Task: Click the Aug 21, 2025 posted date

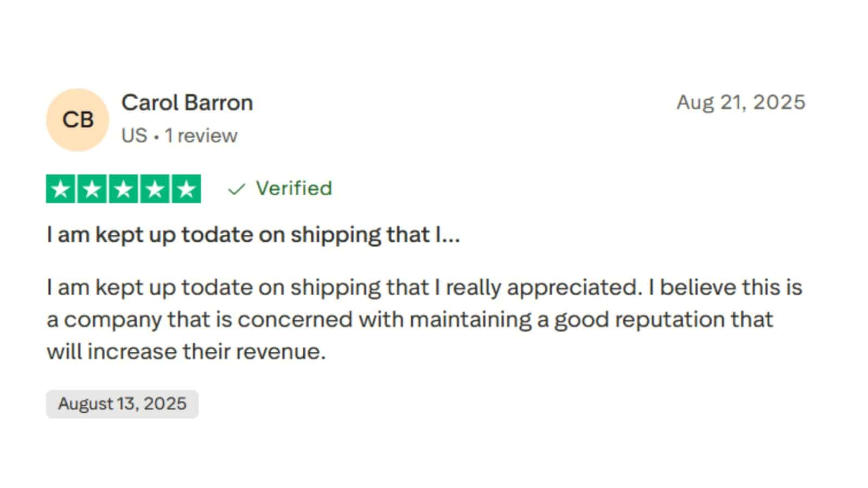Action: point(741,102)
